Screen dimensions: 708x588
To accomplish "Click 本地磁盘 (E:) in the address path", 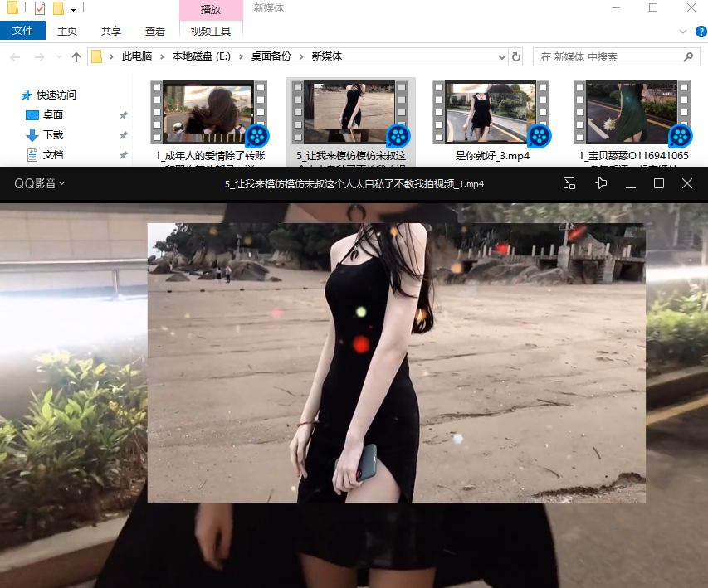I will pyautogui.click(x=202, y=56).
